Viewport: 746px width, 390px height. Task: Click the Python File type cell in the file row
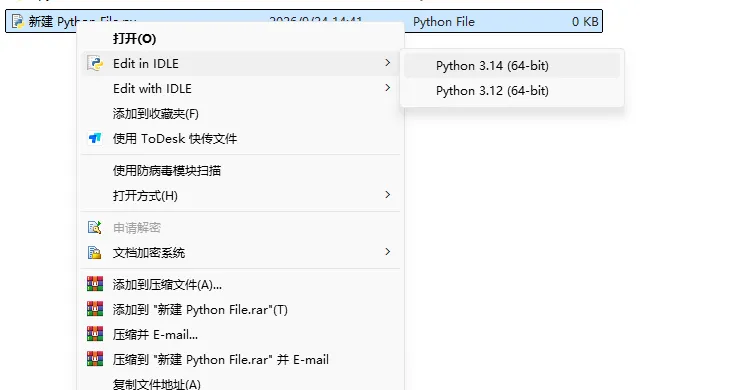click(x=443, y=21)
